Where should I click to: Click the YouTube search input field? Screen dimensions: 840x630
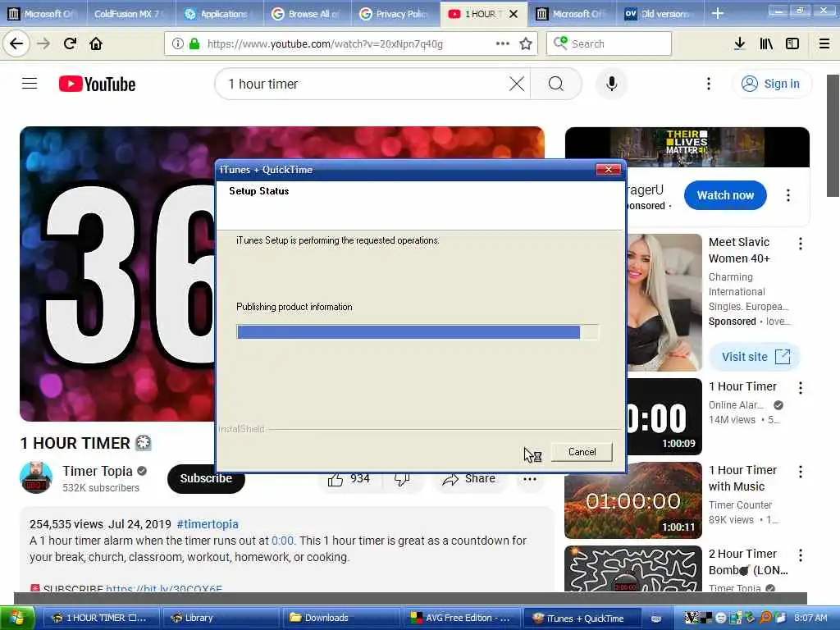366,84
